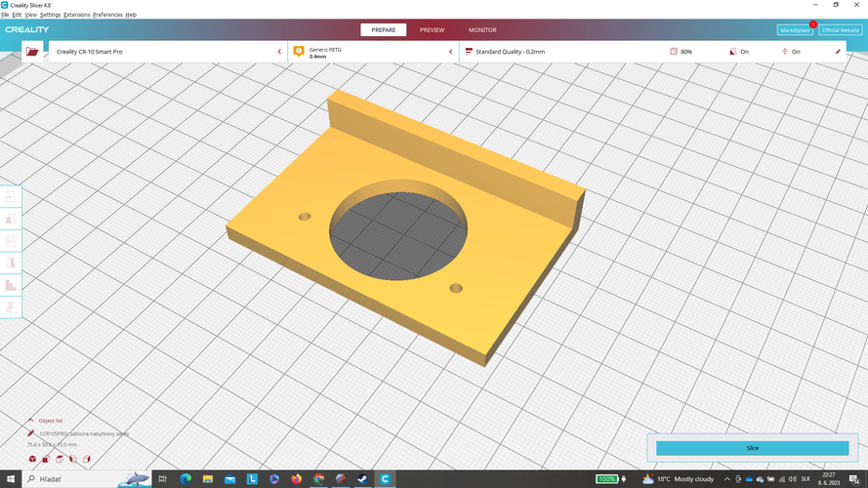868x488 pixels.
Task: Select the Move tool in left toolbar
Action: coord(11,197)
